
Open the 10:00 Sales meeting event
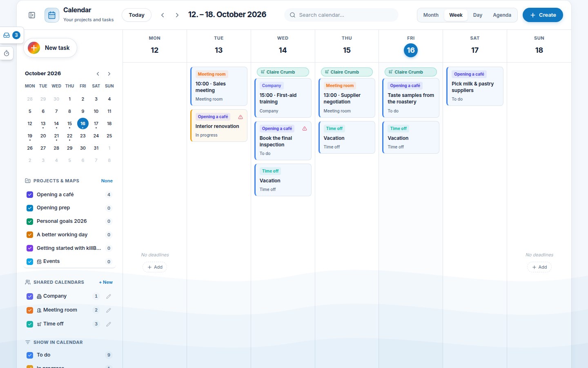click(x=219, y=86)
